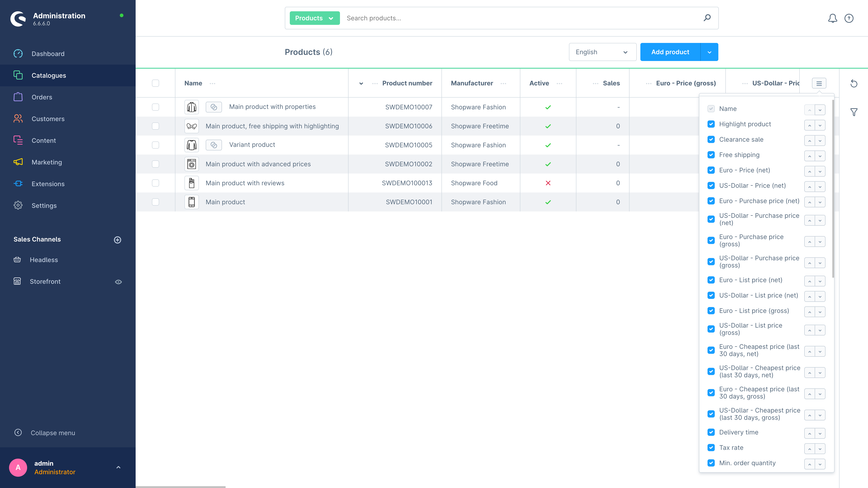Image resolution: width=868 pixels, height=488 pixels.
Task: Click the column settings list icon
Action: coord(819,83)
